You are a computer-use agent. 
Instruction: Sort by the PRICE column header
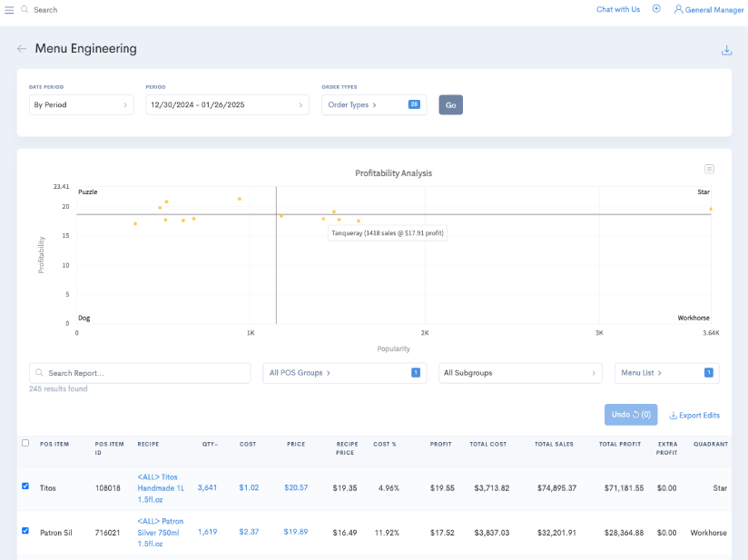[296, 444]
